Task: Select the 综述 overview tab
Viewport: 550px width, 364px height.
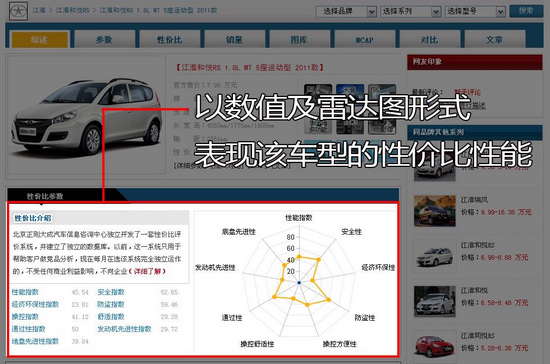Action: 40,39
